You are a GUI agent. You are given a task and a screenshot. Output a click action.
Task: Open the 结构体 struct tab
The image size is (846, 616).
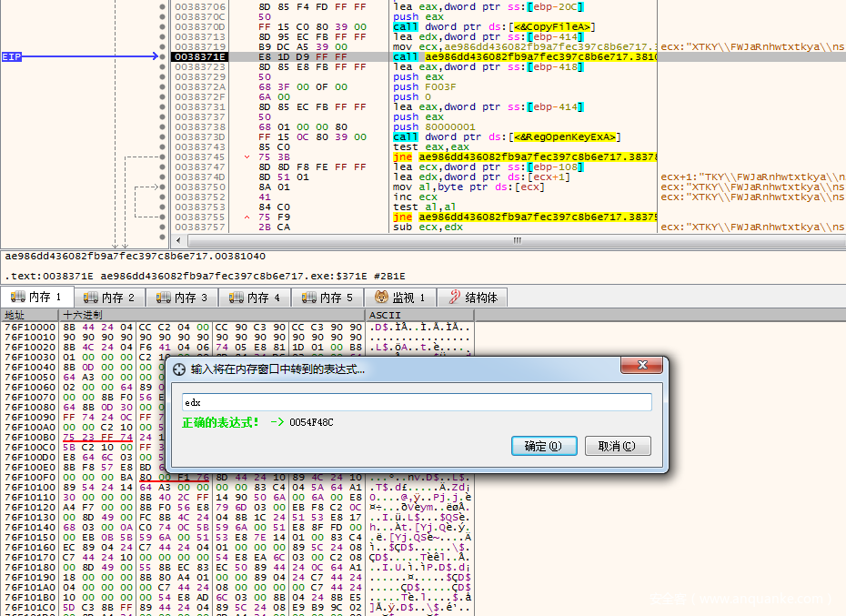point(472,298)
